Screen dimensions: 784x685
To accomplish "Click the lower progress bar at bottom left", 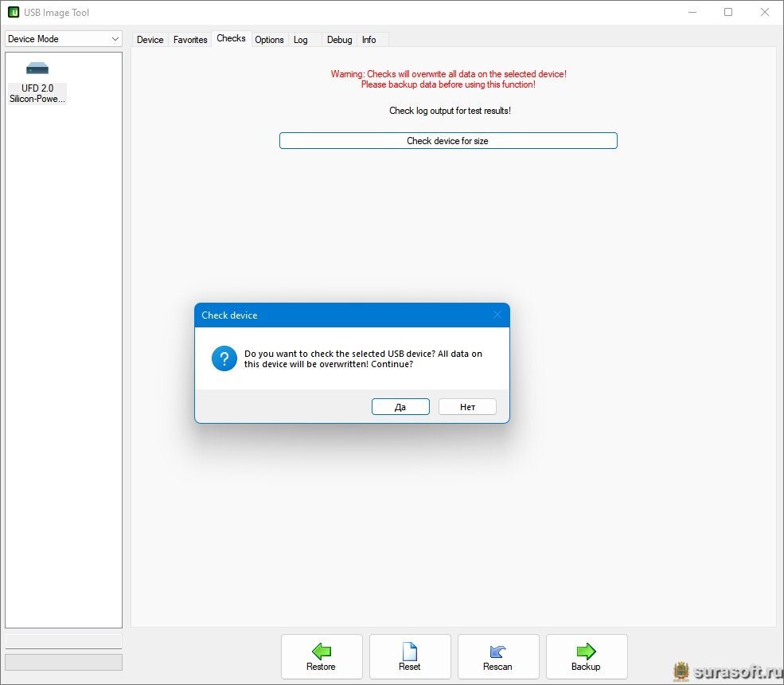I will [64, 662].
